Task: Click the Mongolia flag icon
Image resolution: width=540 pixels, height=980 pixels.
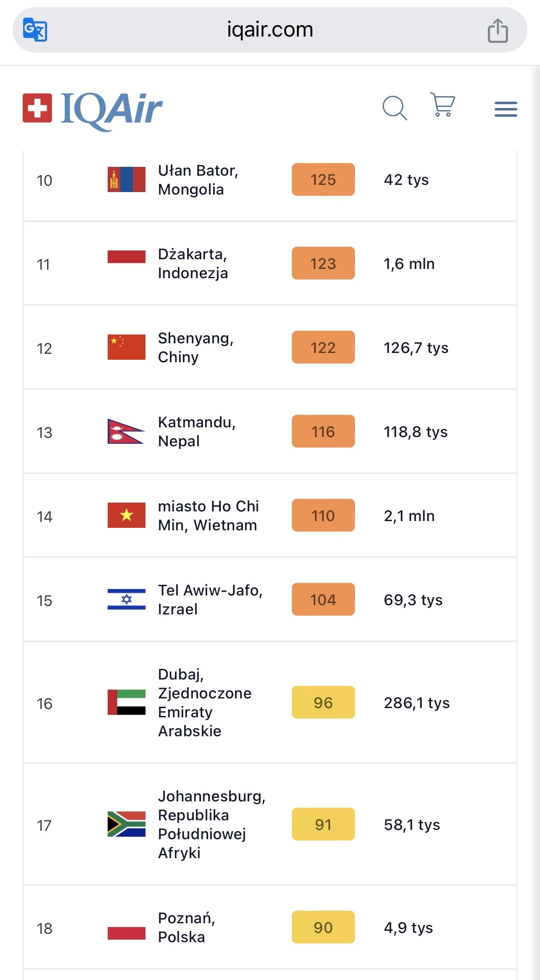Action: [x=126, y=179]
